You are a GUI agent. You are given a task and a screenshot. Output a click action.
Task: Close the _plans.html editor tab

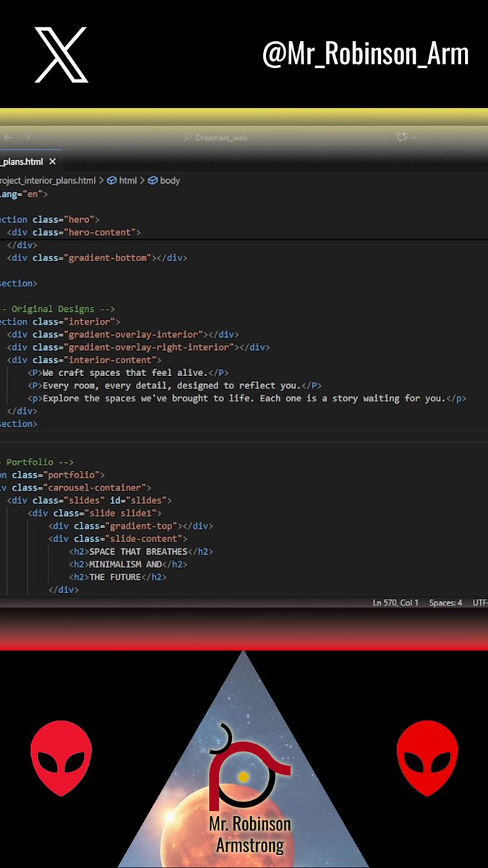(53, 162)
